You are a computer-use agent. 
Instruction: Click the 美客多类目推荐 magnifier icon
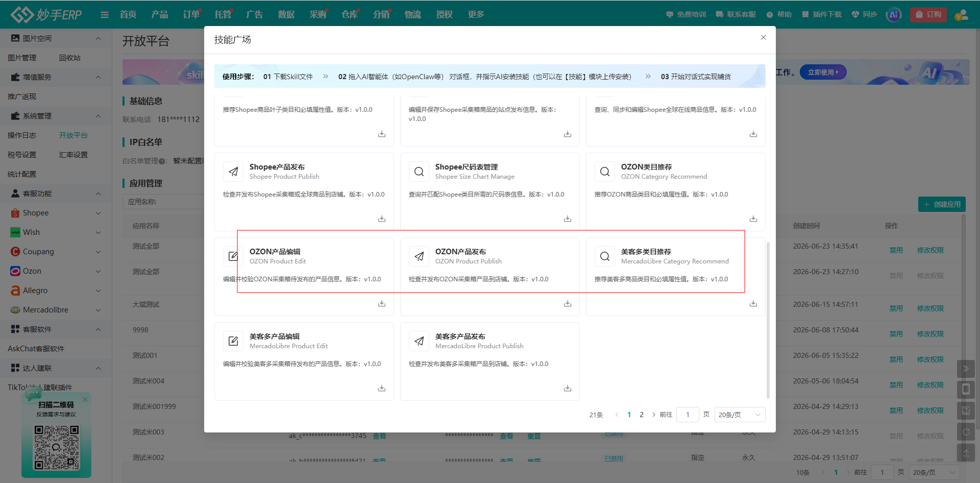(605, 256)
